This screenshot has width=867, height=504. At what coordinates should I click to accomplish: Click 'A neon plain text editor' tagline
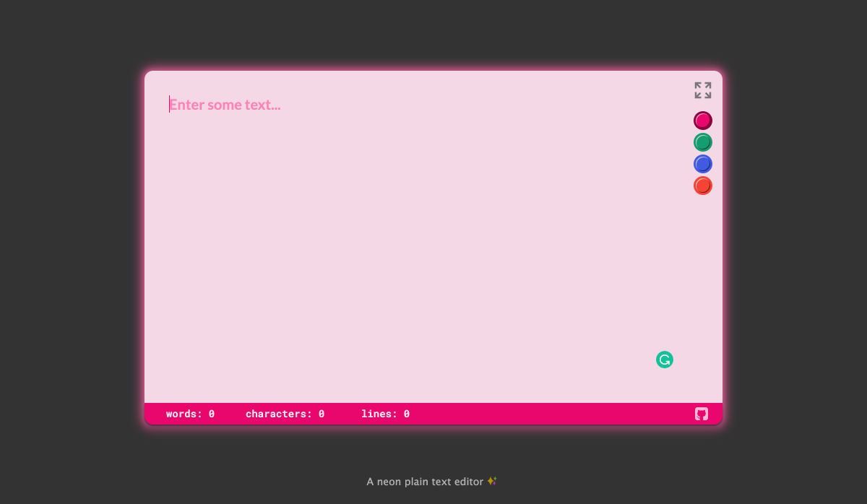click(x=424, y=482)
